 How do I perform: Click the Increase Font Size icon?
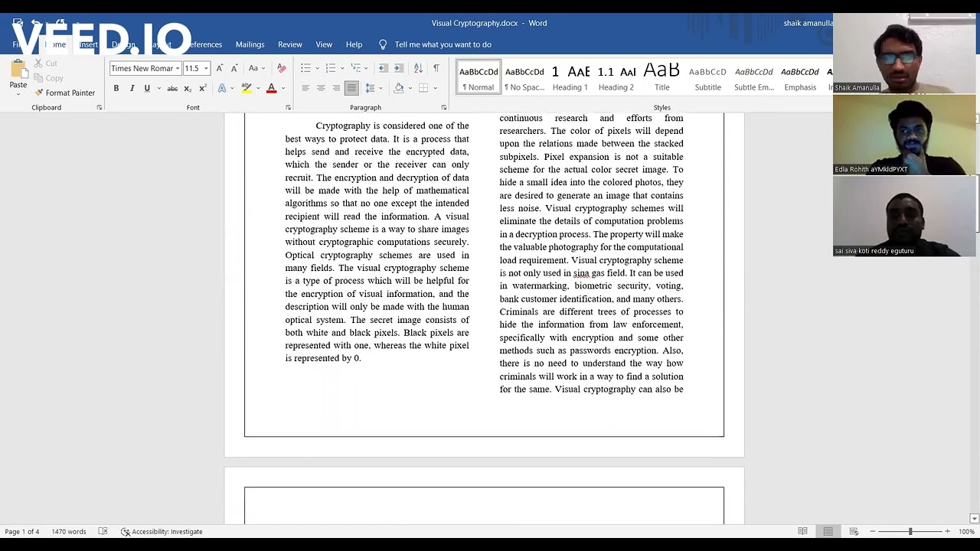pos(220,68)
